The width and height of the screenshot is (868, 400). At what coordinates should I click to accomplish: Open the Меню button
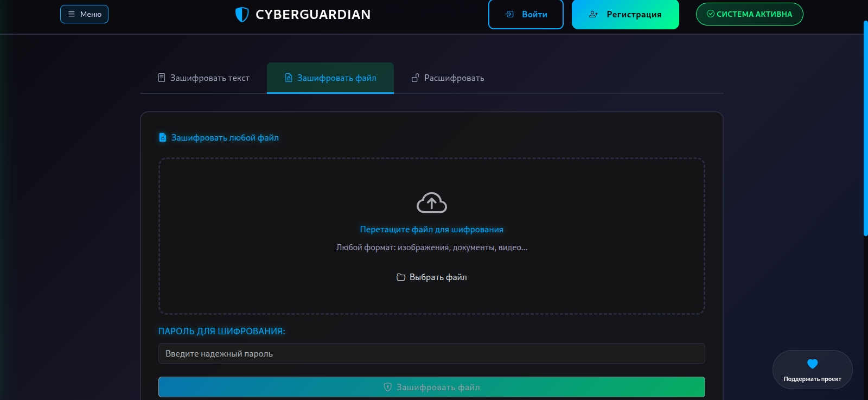point(84,14)
